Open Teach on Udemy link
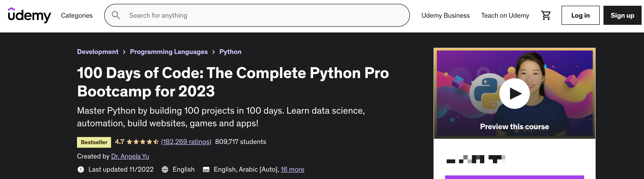This screenshot has width=644, height=179. coord(505,16)
